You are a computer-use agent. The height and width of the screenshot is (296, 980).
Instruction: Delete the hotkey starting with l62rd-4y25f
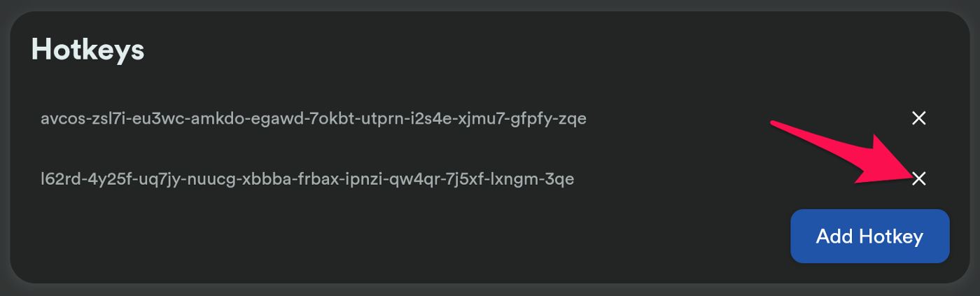pos(919,179)
